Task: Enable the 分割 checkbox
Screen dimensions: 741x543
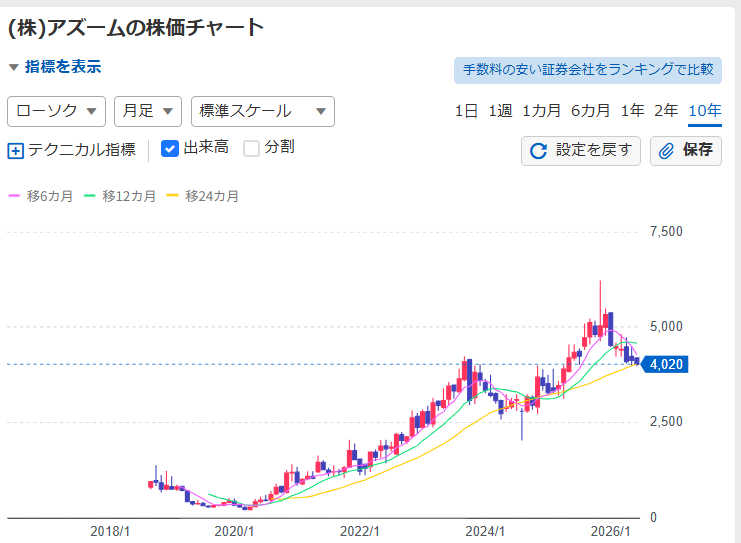Action: 251,148
